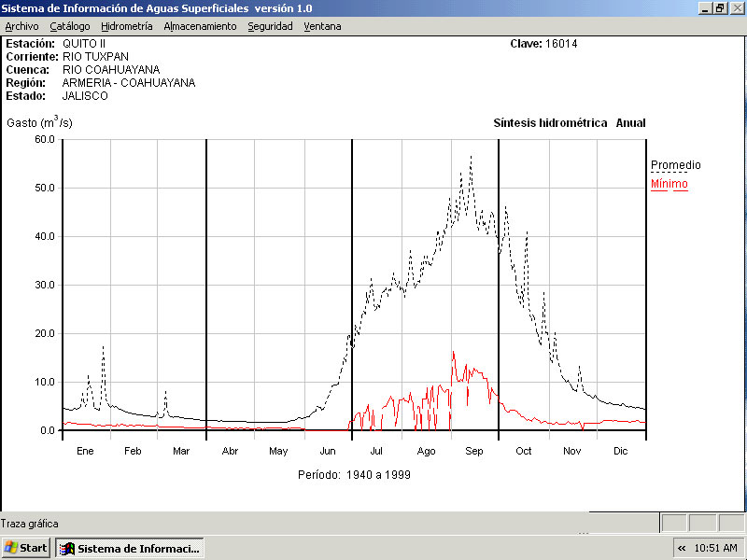This screenshot has height=560, width=747.
Task: Click the Promedio legend entry
Action: click(675, 165)
